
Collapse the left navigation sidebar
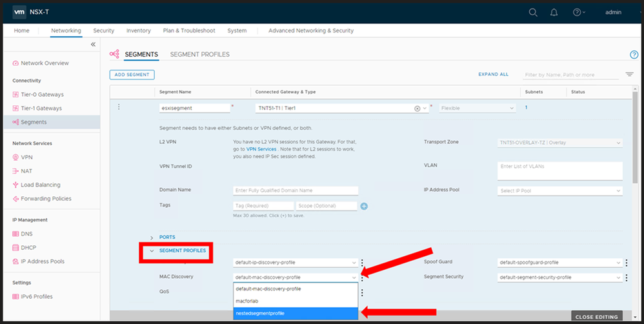pos(93,44)
